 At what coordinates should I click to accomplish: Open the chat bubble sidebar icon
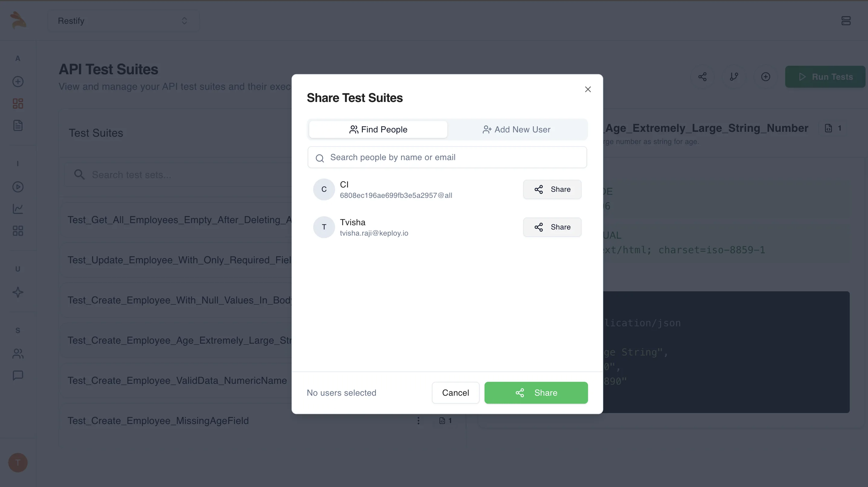click(18, 375)
